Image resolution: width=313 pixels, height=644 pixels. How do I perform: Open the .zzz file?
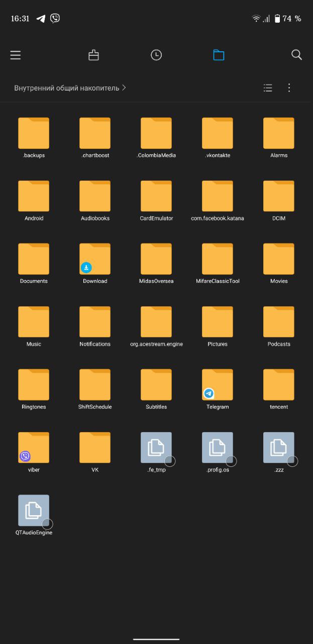(x=279, y=448)
